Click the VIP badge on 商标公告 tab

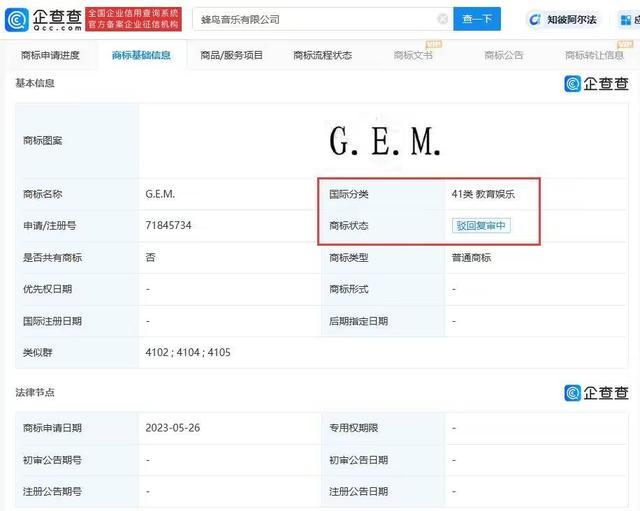(x=523, y=45)
